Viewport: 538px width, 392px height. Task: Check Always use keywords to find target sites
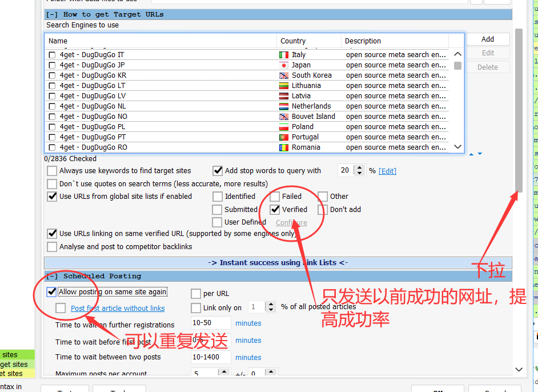pos(52,170)
